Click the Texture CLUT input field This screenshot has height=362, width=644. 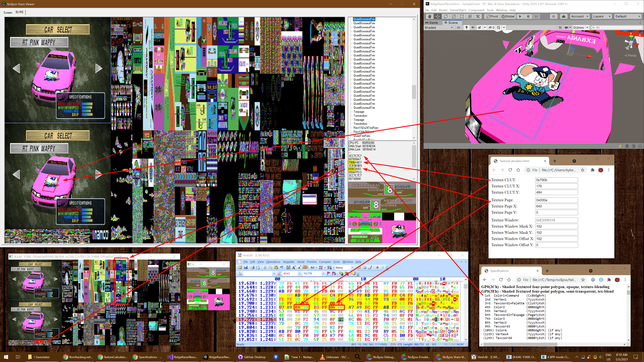[x=556, y=180]
